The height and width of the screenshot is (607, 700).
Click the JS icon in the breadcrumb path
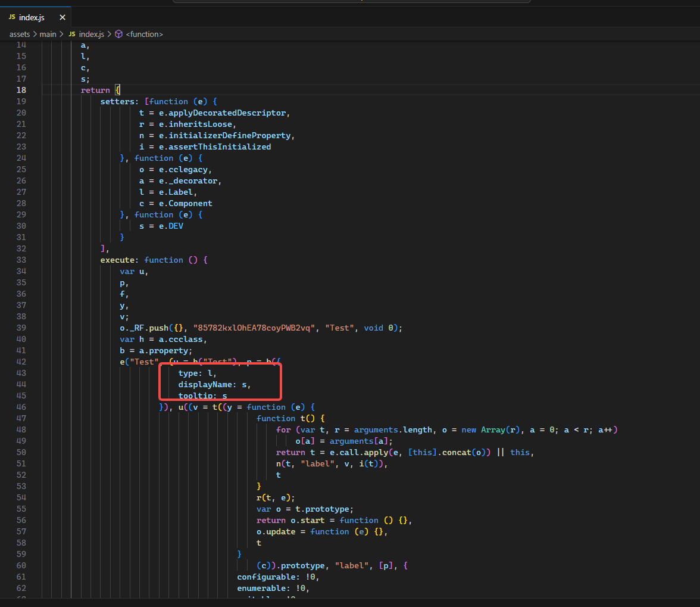click(73, 34)
